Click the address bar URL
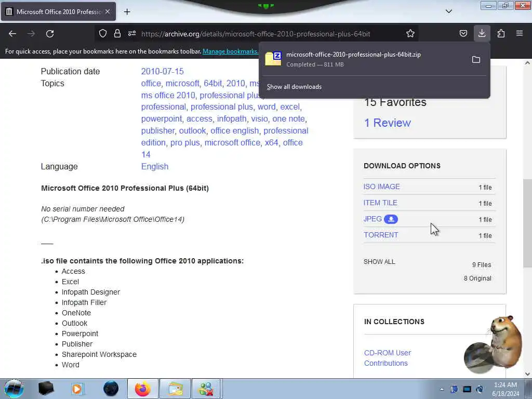Image resolution: width=532 pixels, height=399 pixels. pyautogui.click(x=256, y=34)
